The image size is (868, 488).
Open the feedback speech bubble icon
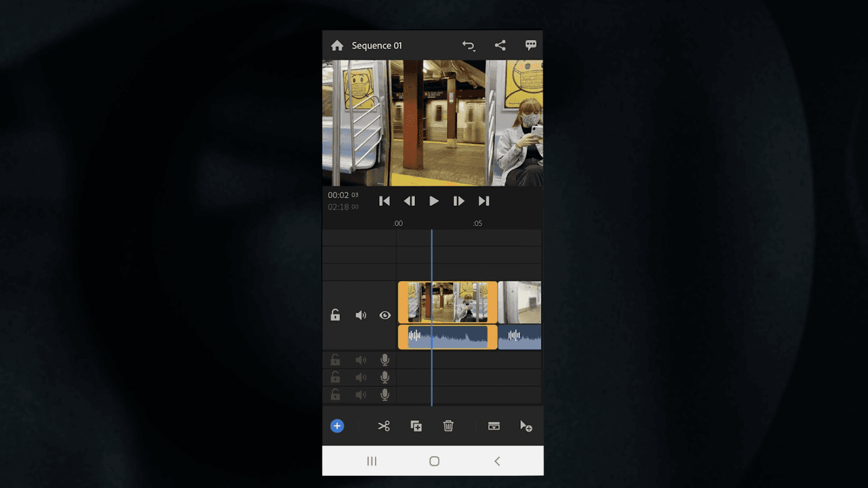[x=531, y=45]
